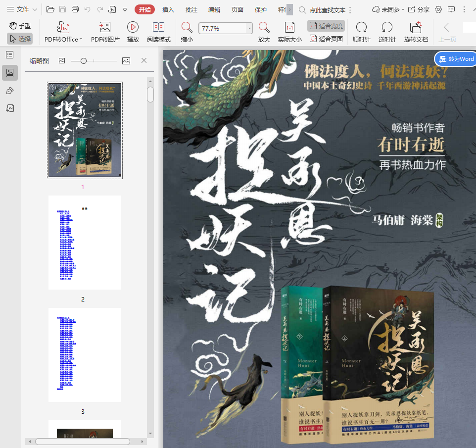Viewport: 476px width, 448px height.
Task: Expand the 文件 menu
Action: tap(22, 9)
